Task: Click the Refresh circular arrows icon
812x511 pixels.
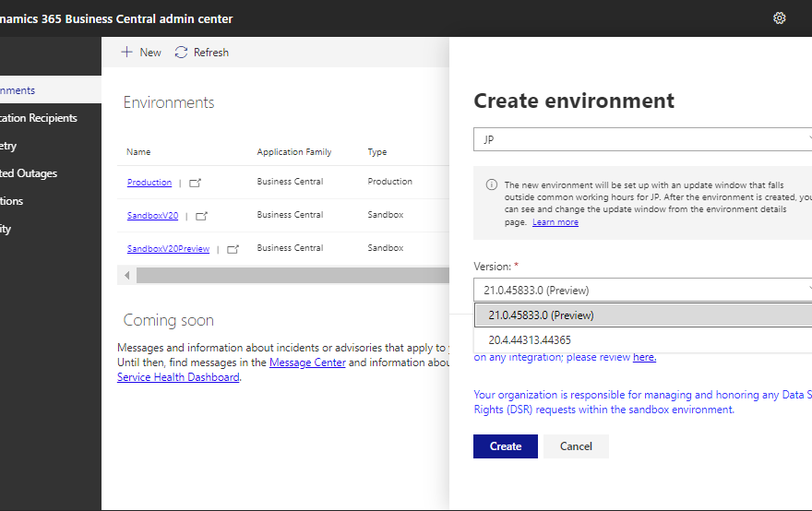Action: [x=181, y=52]
